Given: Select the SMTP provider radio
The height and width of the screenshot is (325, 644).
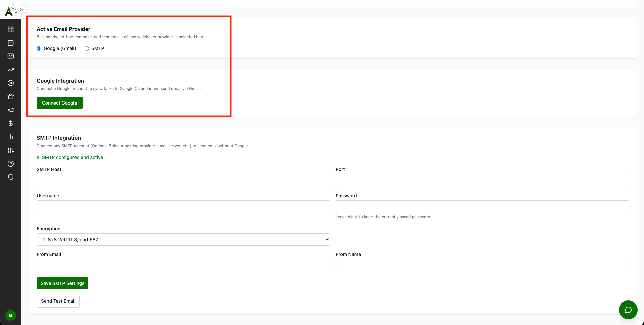Looking at the screenshot, I should point(87,48).
